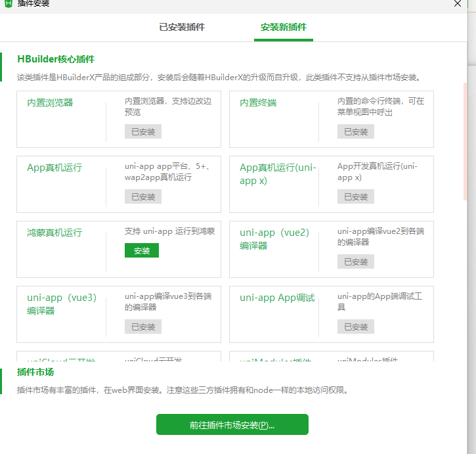Click description 内置的命令行终端，可在菜单视图中呼出
Image resolution: width=476 pixels, height=454 pixels.
(x=381, y=106)
